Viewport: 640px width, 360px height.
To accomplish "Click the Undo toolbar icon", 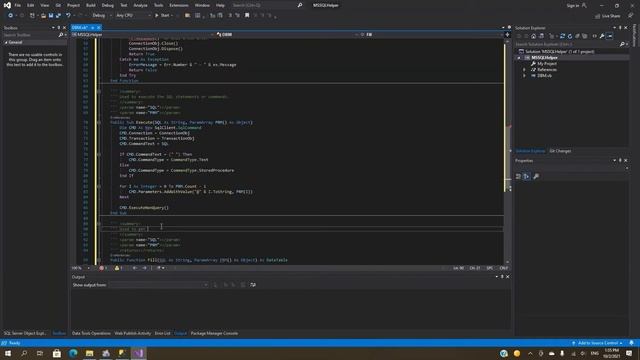I will [x=68, y=16].
